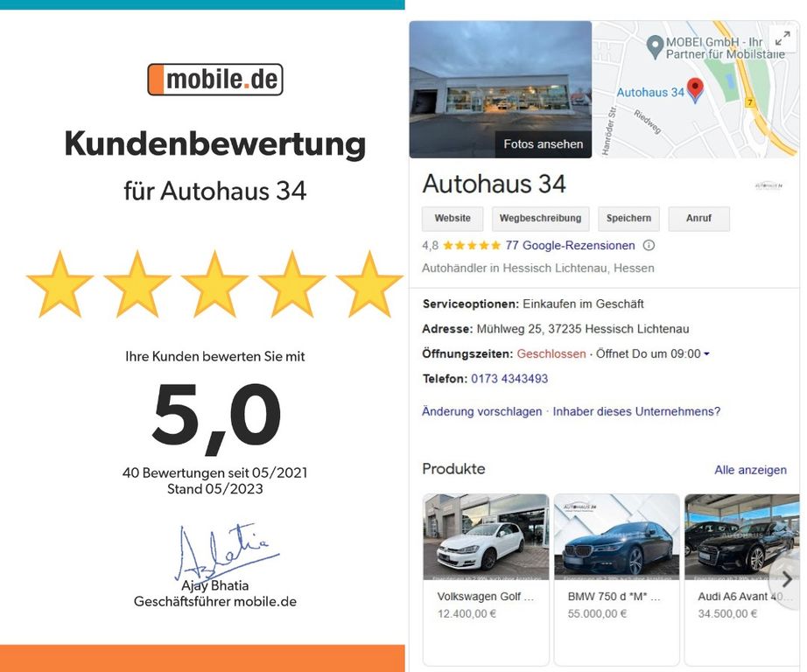
Task: Click the small Autohaus 34 logo
Action: [768, 185]
